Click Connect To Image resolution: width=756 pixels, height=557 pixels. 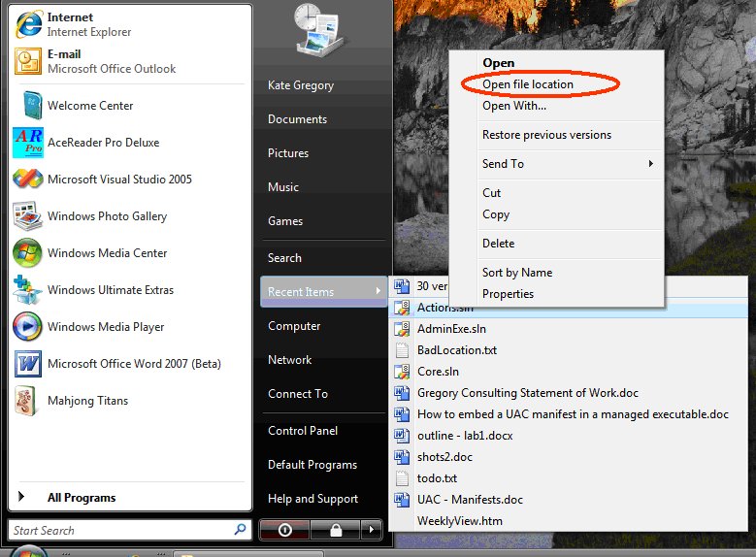tap(298, 394)
